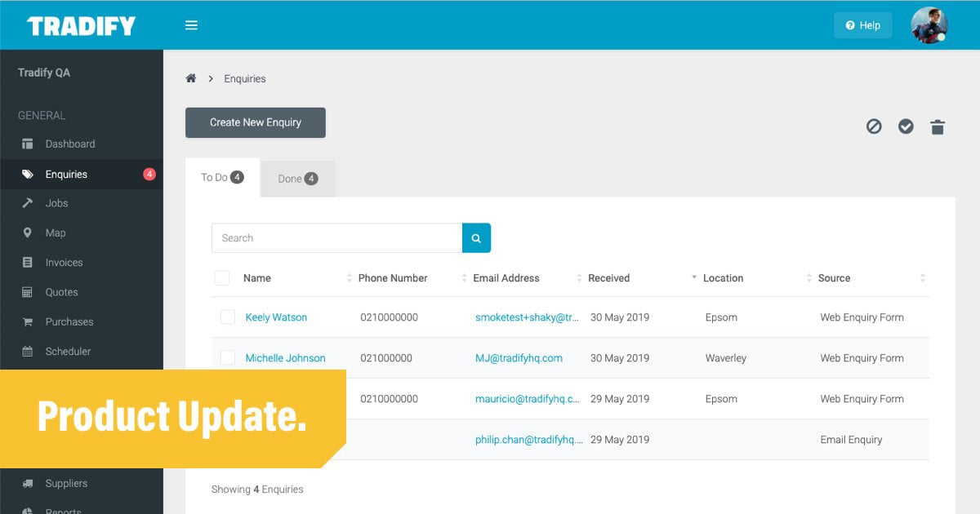Open the Scheduler
This screenshot has width=980, height=514.
click(66, 351)
